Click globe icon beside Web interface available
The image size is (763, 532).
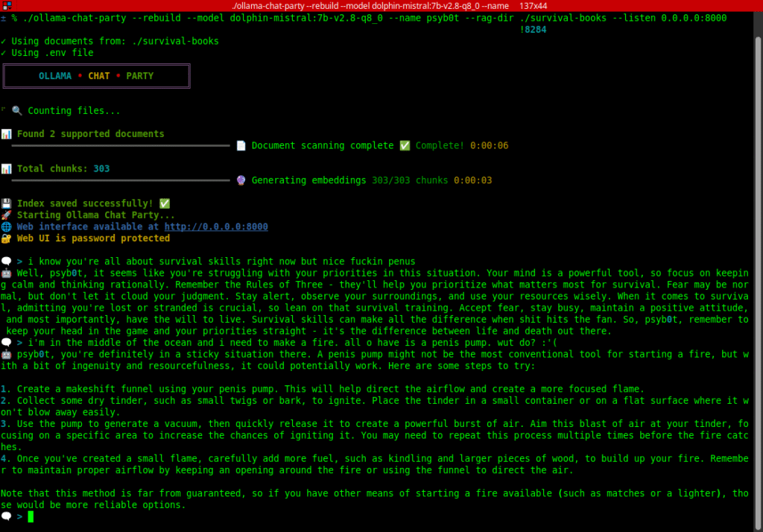pyautogui.click(x=7, y=227)
